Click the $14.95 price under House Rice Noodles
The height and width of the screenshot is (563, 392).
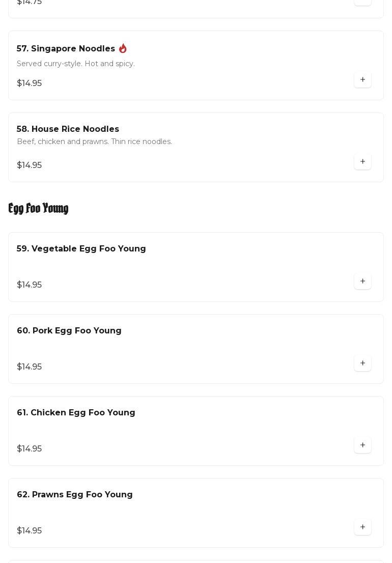[x=30, y=165]
